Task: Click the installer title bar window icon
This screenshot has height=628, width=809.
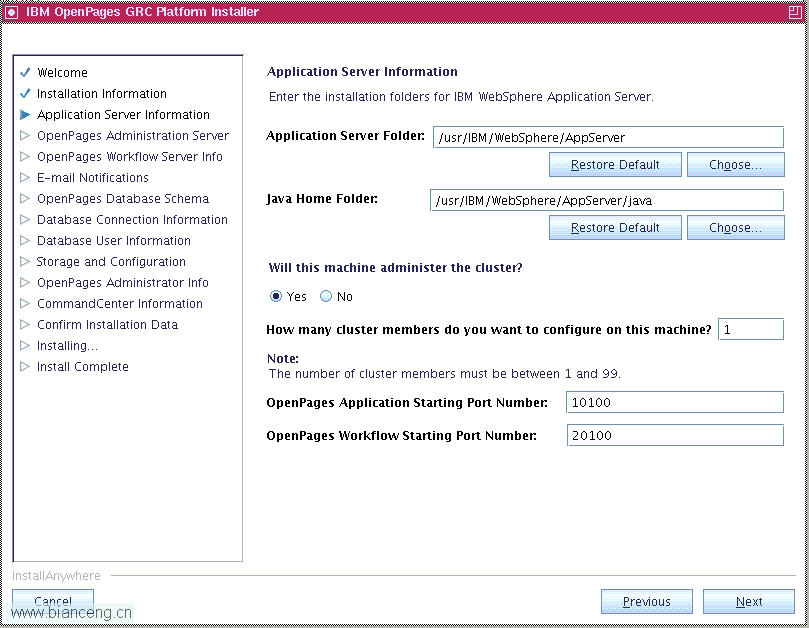Action: [x=11, y=12]
